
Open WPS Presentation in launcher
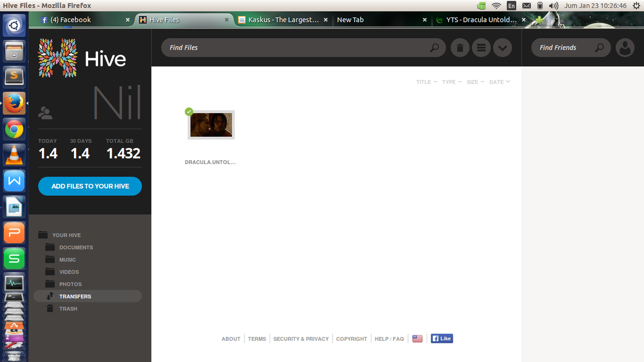click(x=14, y=233)
